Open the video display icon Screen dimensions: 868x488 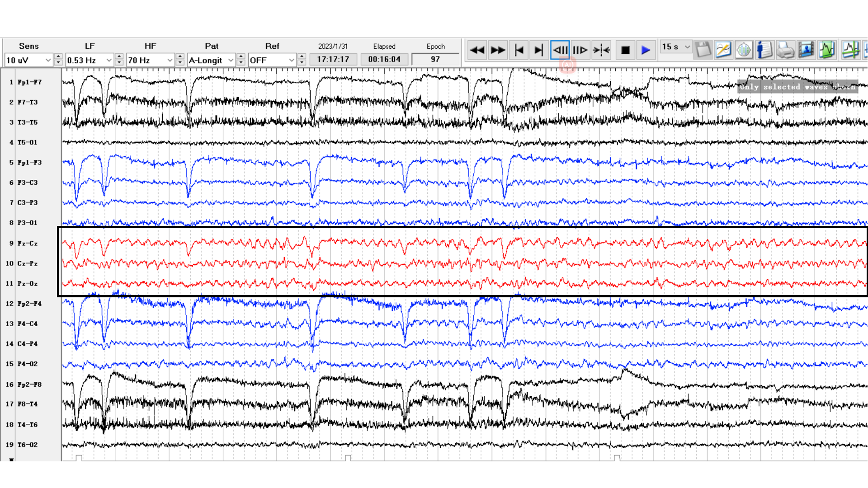point(806,50)
